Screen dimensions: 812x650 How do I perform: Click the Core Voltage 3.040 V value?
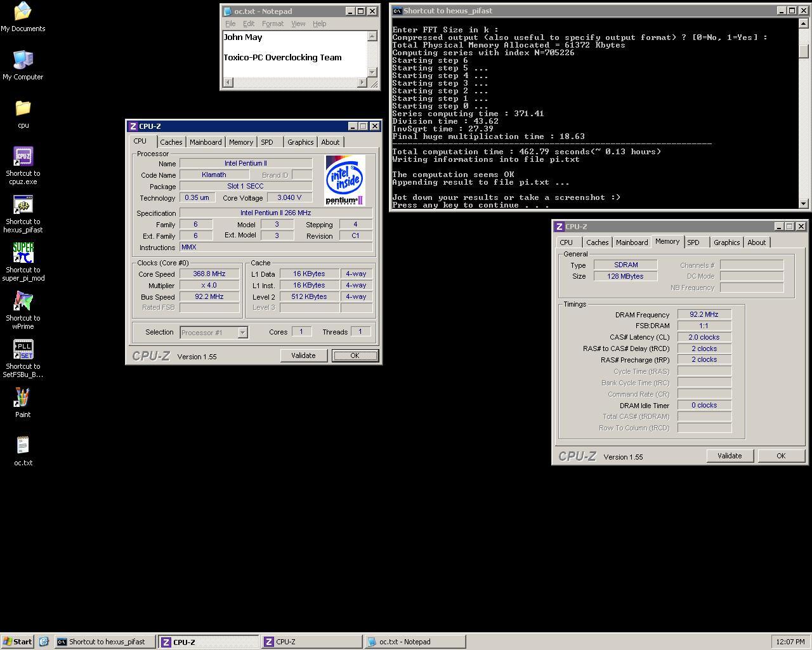[289, 197]
